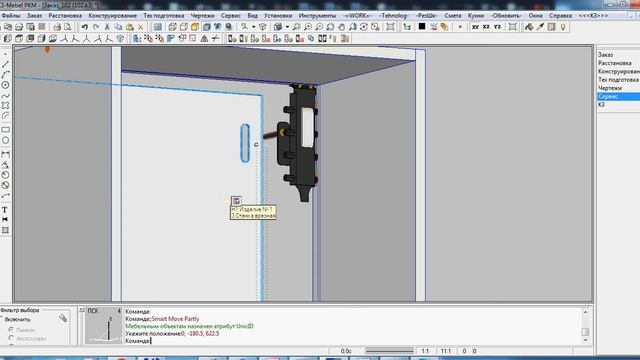Open the Инструменты menu
The width and height of the screenshot is (640, 360).
click(x=318, y=16)
